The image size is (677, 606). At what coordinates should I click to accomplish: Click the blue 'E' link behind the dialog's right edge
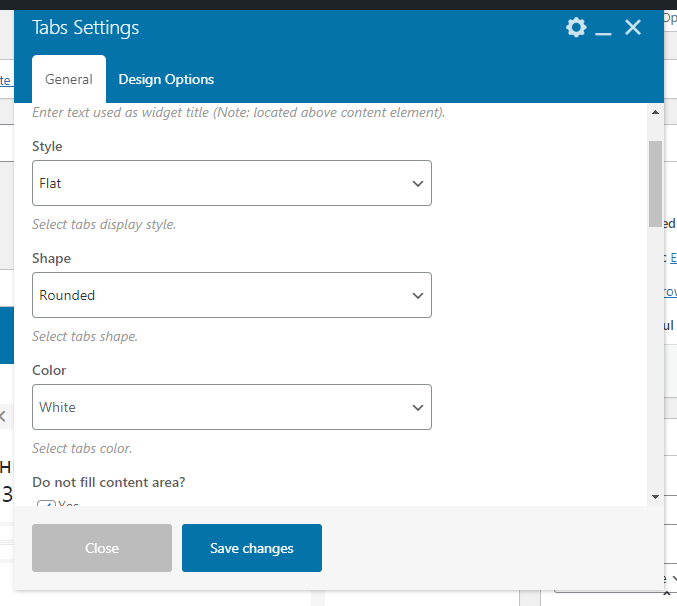[673, 258]
